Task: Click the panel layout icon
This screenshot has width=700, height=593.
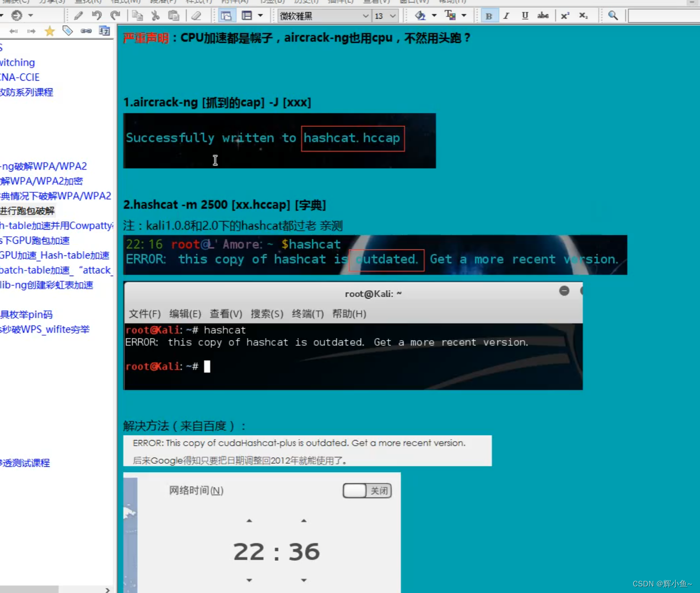Action: (x=247, y=16)
